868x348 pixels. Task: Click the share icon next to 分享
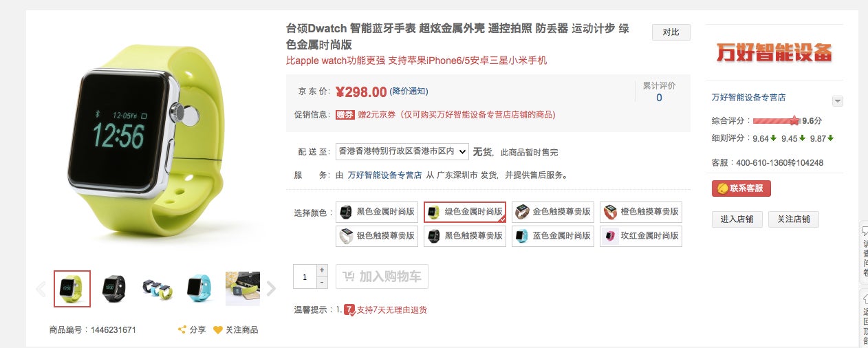click(182, 330)
